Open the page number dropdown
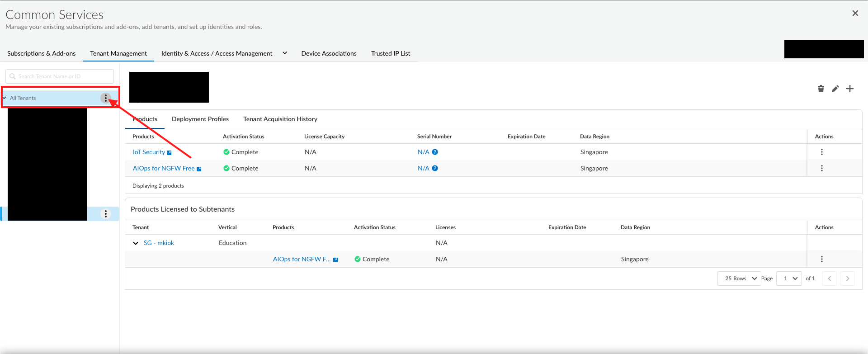 click(789, 278)
